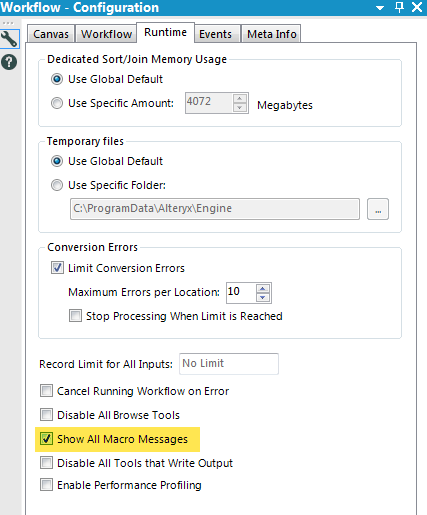The height and width of the screenshot is (515, 427).
Task: Increase the memory amount with up arrow
Action: pyautogui.click(x=240, y=98)
